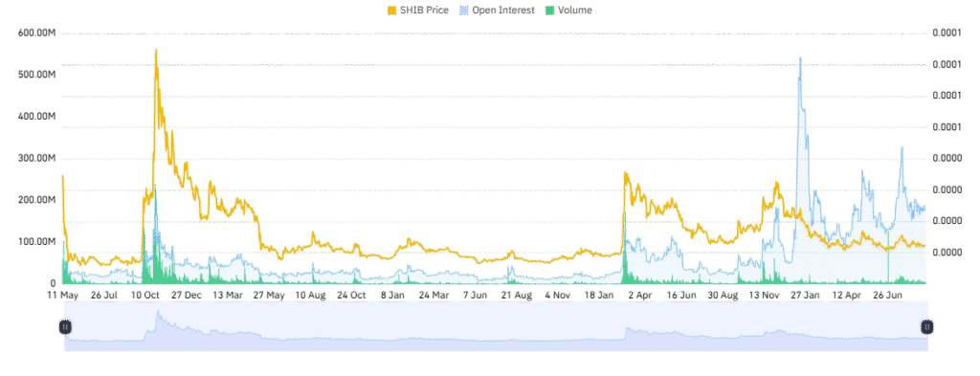Click the range selector mini chart area
Image resolution: width=980 pixels, height=376 pixels.
[x=497, y=326]
